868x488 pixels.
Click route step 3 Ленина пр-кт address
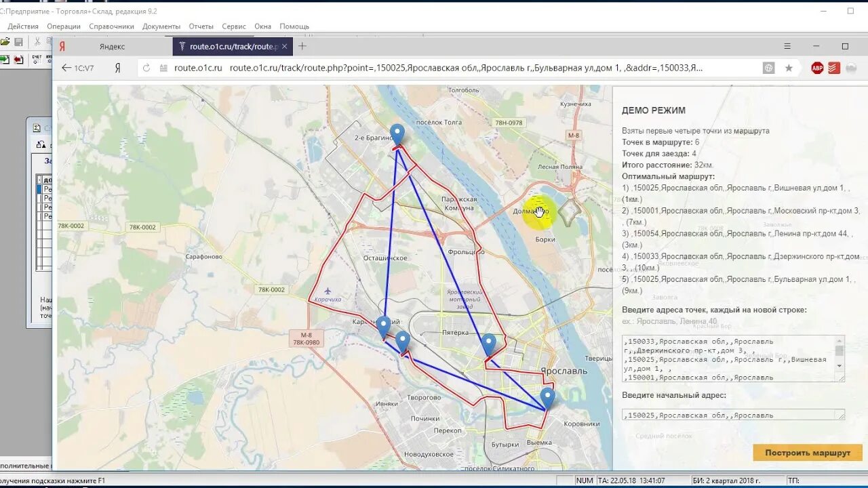[x=737, y=239]
